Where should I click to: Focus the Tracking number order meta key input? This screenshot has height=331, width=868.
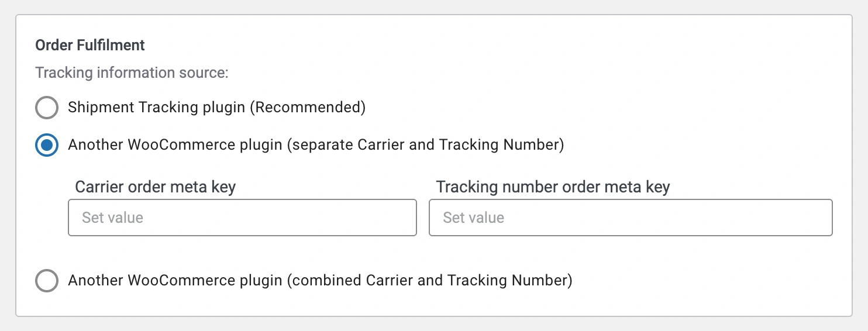(x=631, y=218)
